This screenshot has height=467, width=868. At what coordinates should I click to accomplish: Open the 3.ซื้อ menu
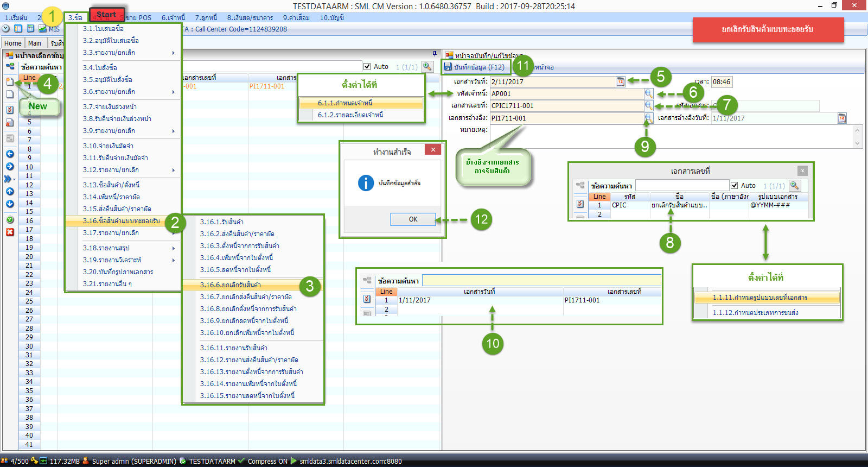coord(75,17)
